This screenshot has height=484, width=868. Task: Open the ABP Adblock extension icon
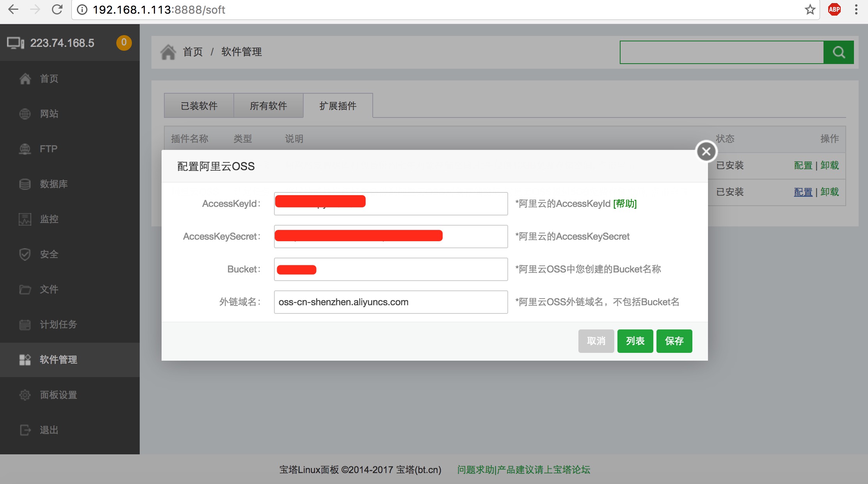[834, 9]
